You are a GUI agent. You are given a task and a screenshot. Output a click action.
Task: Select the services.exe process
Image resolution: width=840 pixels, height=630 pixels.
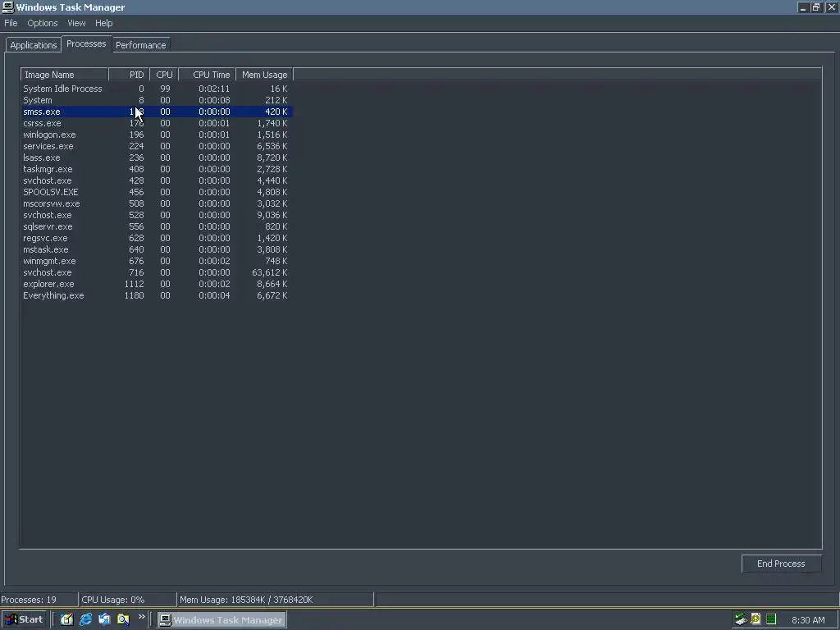tap(157, 146)
